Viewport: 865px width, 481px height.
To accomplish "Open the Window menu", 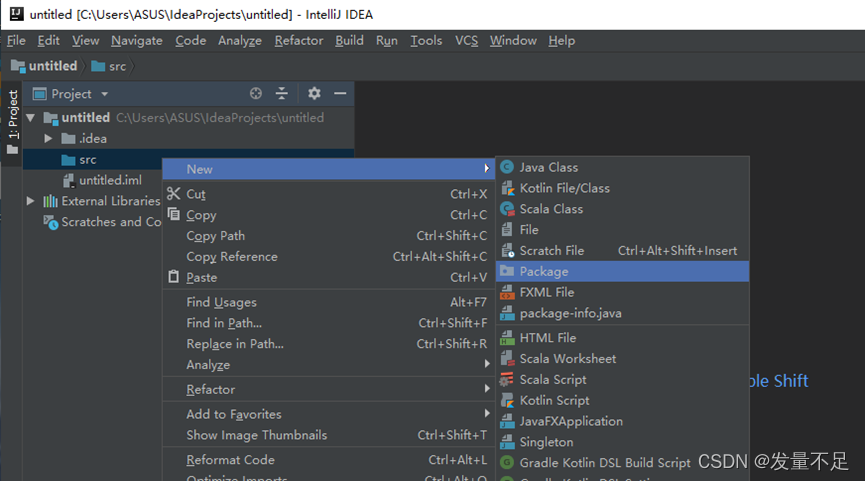I will 513,41.
